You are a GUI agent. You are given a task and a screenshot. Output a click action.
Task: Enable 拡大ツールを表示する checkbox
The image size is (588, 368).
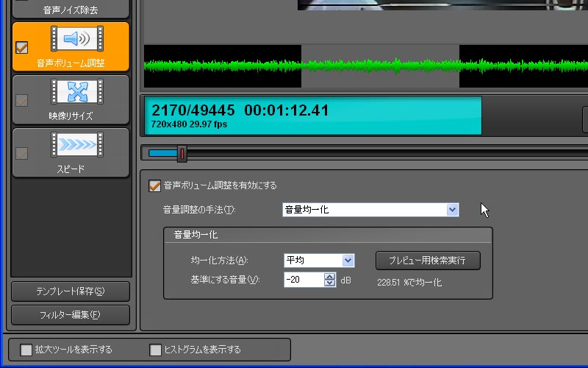pos(26,350)
